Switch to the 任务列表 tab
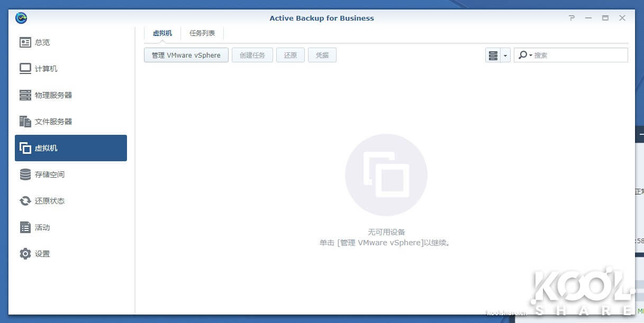 pos(202,33)
